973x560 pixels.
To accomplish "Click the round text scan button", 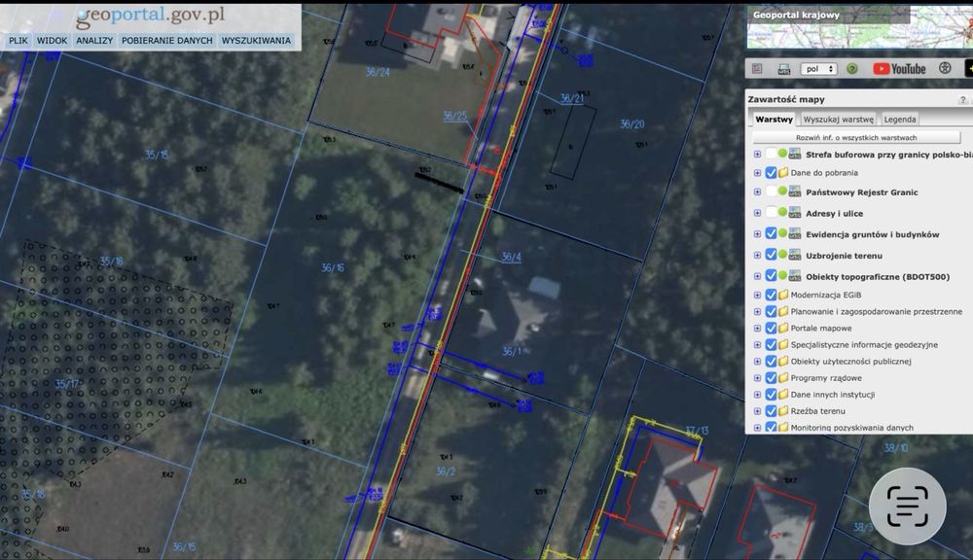I will point(907,507).
